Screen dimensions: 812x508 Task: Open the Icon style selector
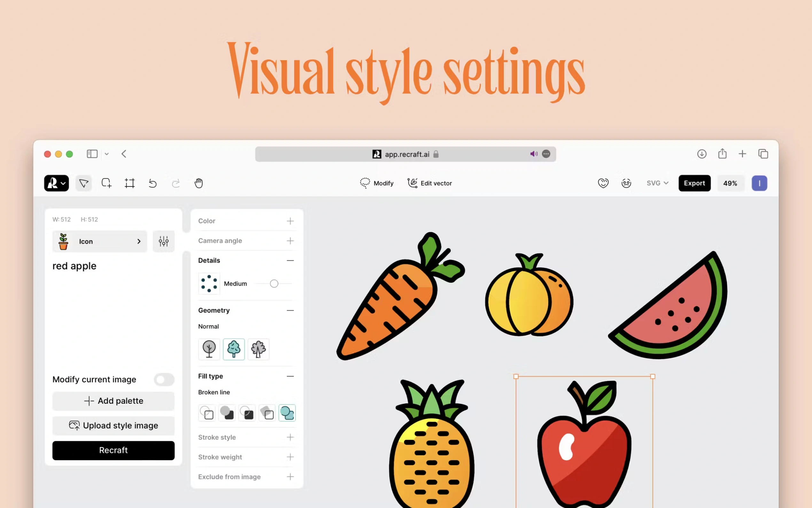point(100,241)
